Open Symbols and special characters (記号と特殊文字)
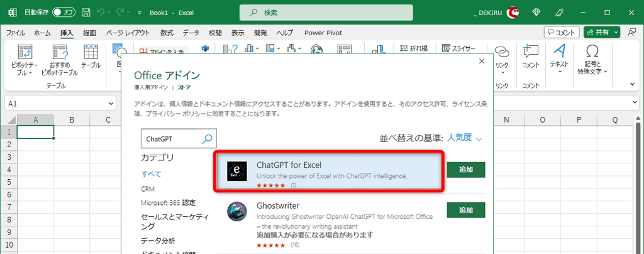Image resolution: width=644 pixels, height=254 pixels. point(592,58)
